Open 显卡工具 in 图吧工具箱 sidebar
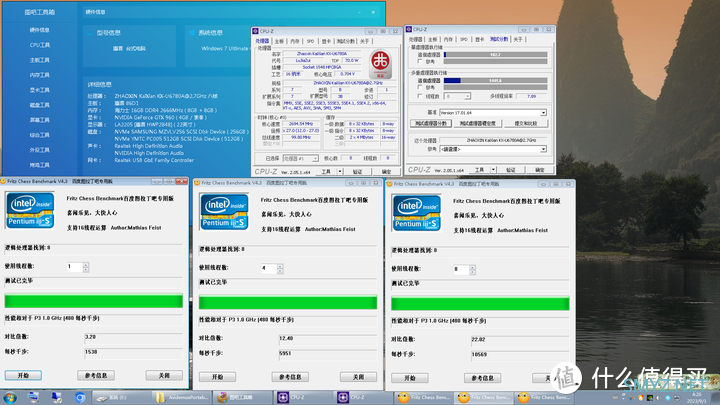This screenshot has height=405, width=720. coord(40,90)
